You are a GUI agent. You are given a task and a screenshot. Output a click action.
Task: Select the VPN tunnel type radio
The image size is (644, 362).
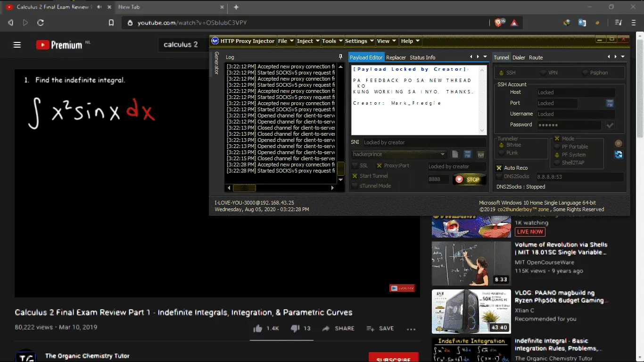(x=543, y=73)
